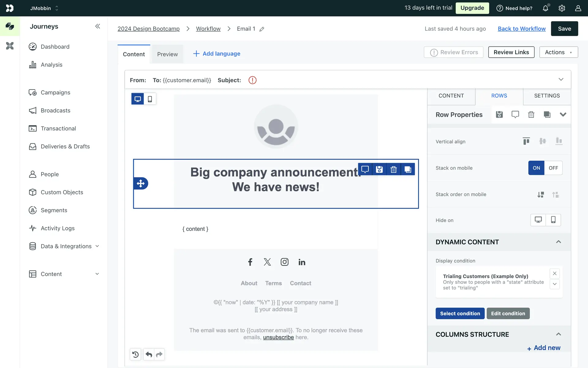Open the edit history clock icon
This screenshot has height=368, width=588.
click(135, 355)
